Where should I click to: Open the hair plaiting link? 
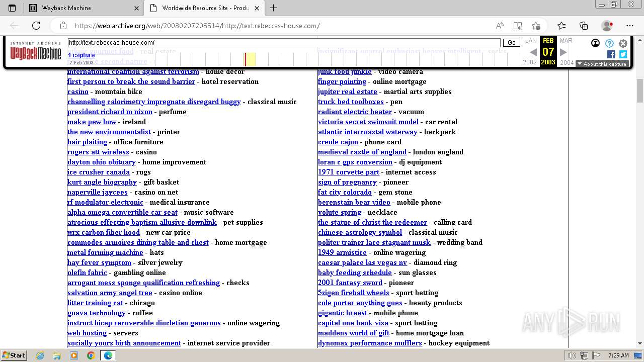87,142
